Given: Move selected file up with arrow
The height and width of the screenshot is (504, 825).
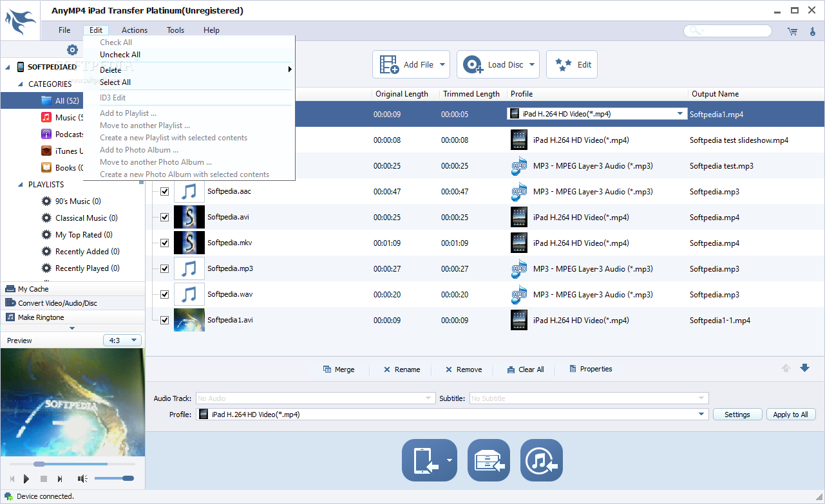Looking at the screenshot, I should (x=786, y=368).
